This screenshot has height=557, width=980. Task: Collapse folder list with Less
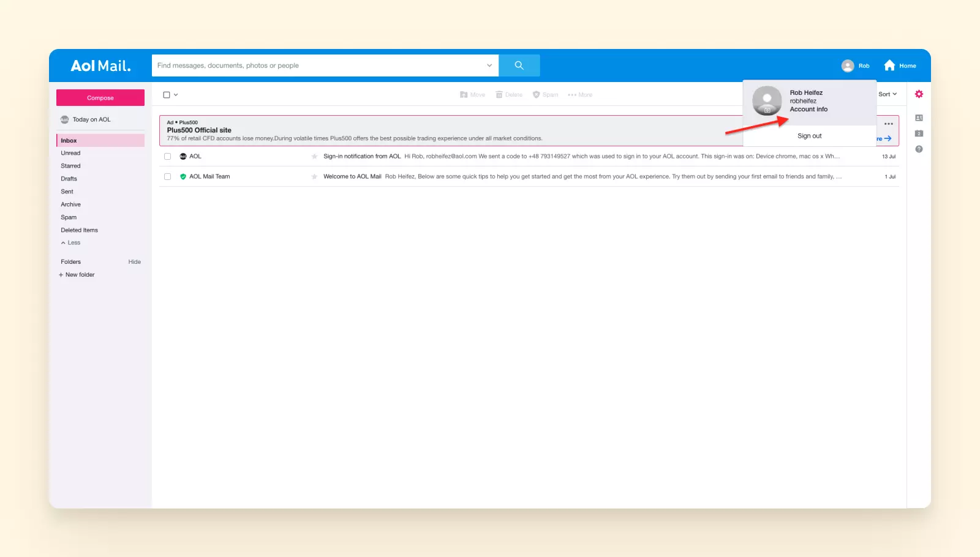(x=70, y=243)
